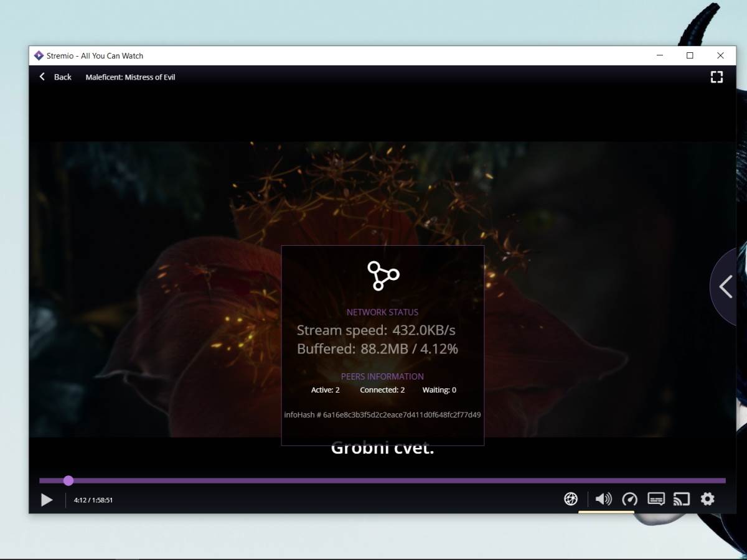
Task: Click the Maleficent: Mistress of Evil title
Action: (130, 77)
